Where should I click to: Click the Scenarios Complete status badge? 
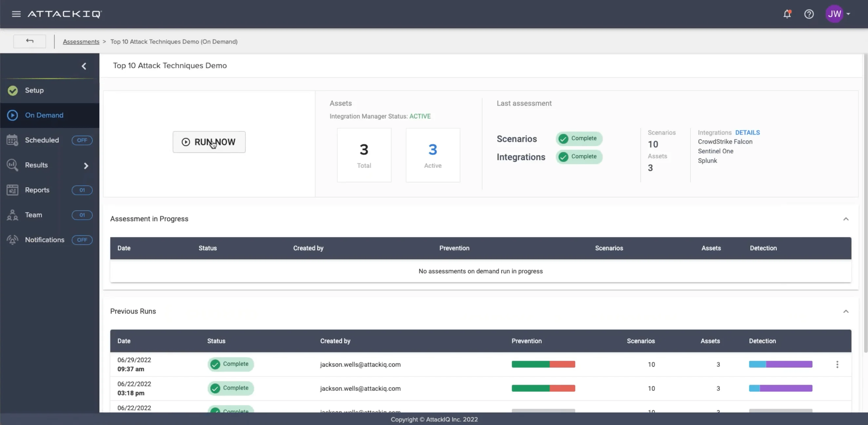pos(579,138)
